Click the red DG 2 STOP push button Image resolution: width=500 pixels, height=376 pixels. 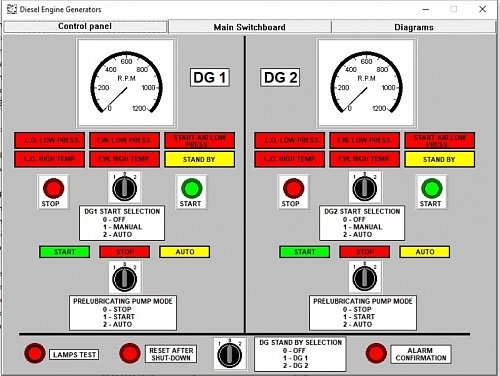coord(293,188)
